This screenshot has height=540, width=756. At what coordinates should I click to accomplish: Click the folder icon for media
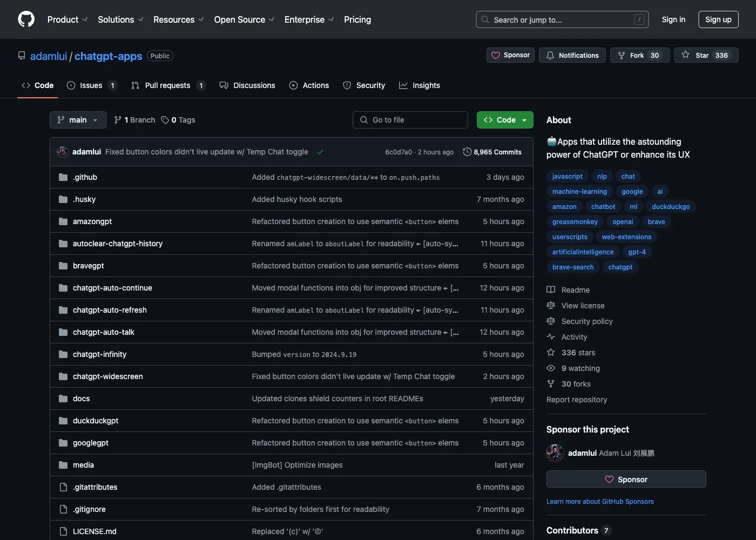click(63, 465)
